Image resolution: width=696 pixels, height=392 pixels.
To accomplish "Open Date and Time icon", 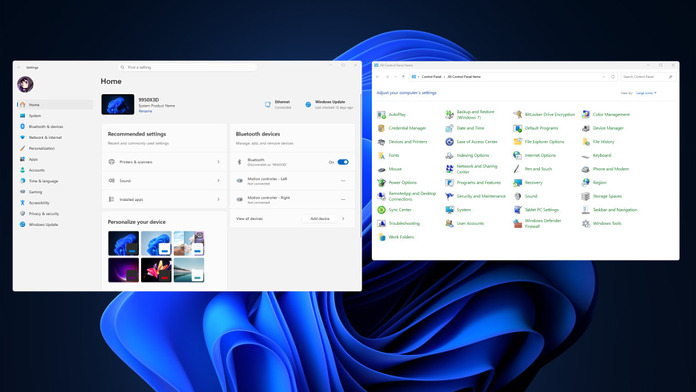I will (449, 128).
